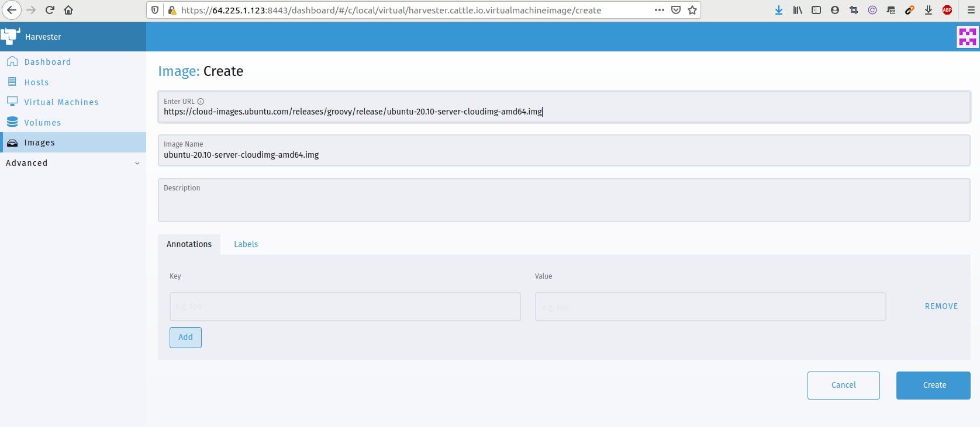Viewport: 980px width, 427px height.
Task: Go back in the browser
Action: 12,10
